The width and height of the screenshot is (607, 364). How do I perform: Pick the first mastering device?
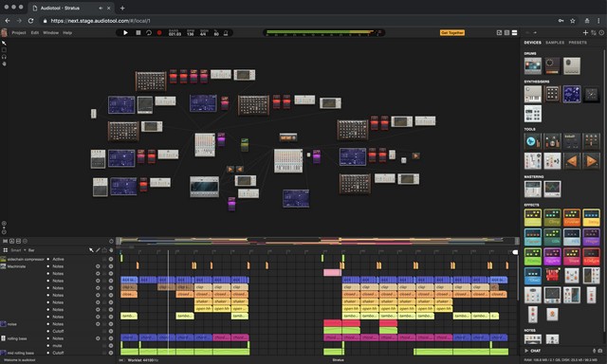tap(533, 190)
